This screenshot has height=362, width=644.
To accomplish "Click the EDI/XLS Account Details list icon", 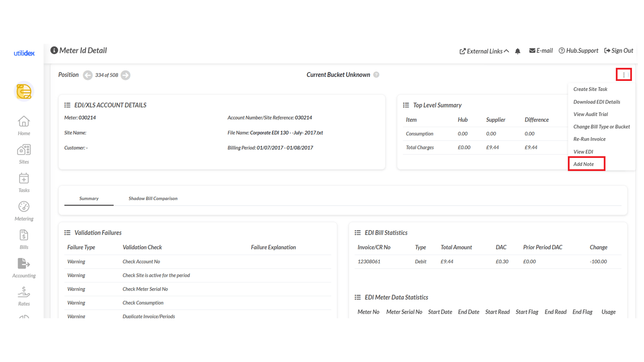I will [x=67, y=105].
